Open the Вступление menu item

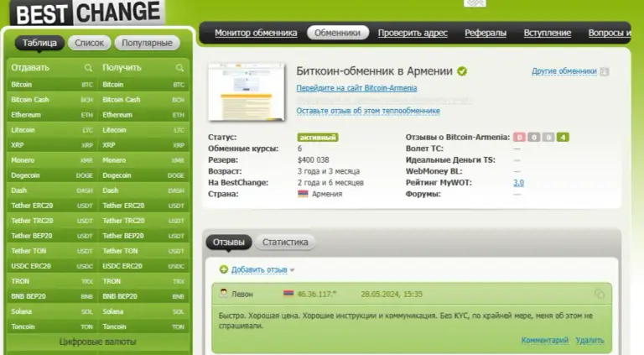tap(547, 33)
